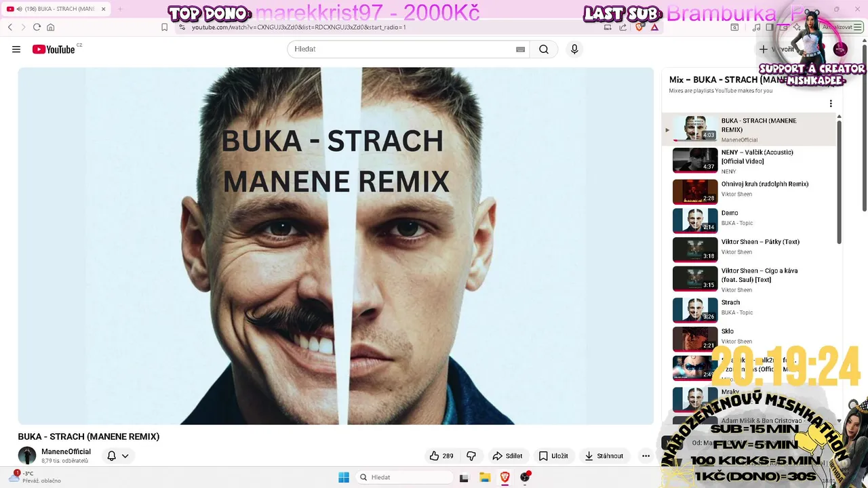The width and height of the screenshot is (868, 488).
Task: Open the Windows Start menu
Action: coord(344,477)
